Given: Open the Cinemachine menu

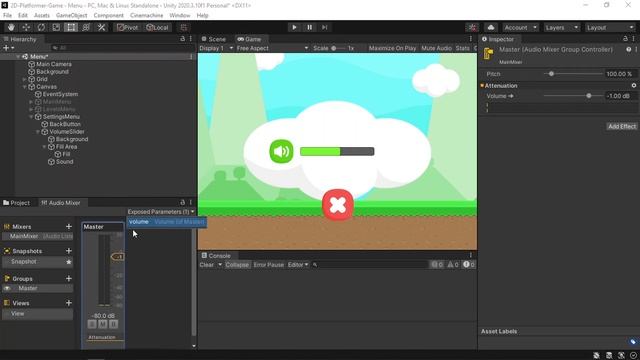Looking at the screenshot, I should tap(147, 16).
